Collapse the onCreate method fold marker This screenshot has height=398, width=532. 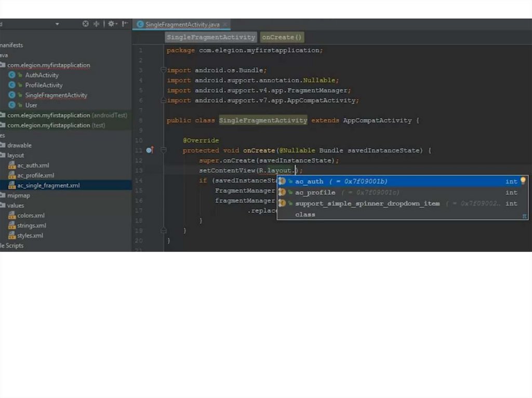[163, 150]
